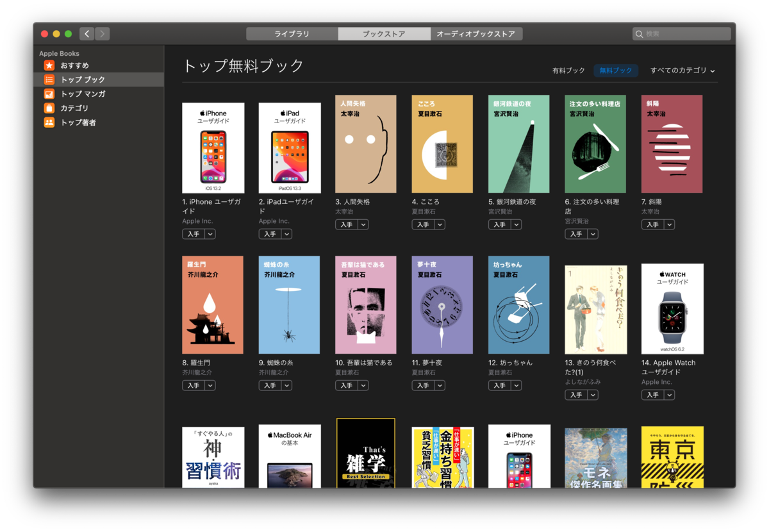
Task: Click the title link 4. こころ
Action: 426,202
